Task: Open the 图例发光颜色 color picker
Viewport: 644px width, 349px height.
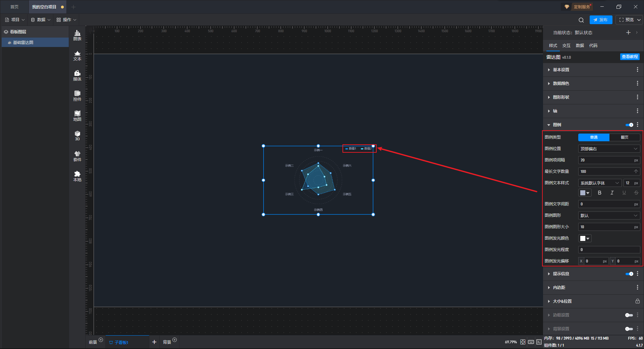Action: pos(585,238)
